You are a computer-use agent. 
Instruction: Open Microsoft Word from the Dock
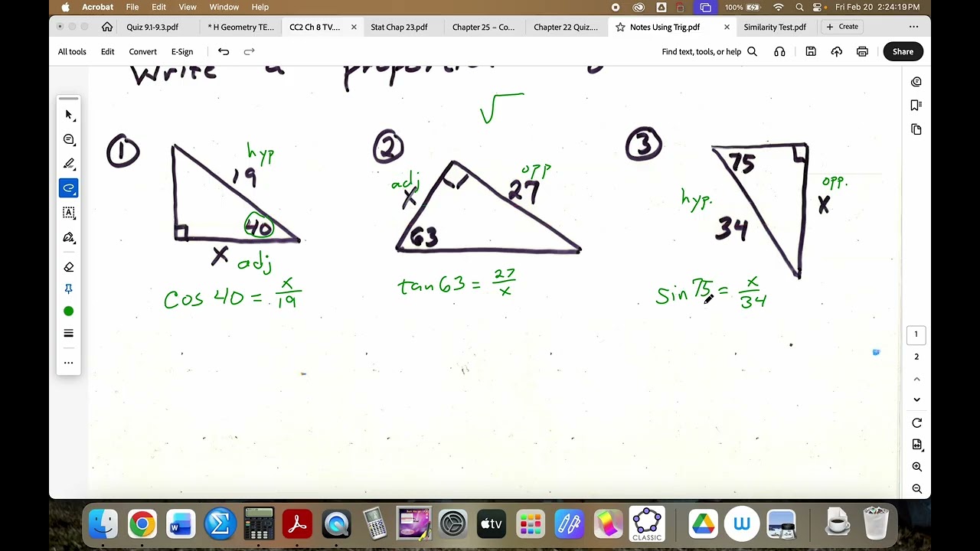click(x=181, y=524)
